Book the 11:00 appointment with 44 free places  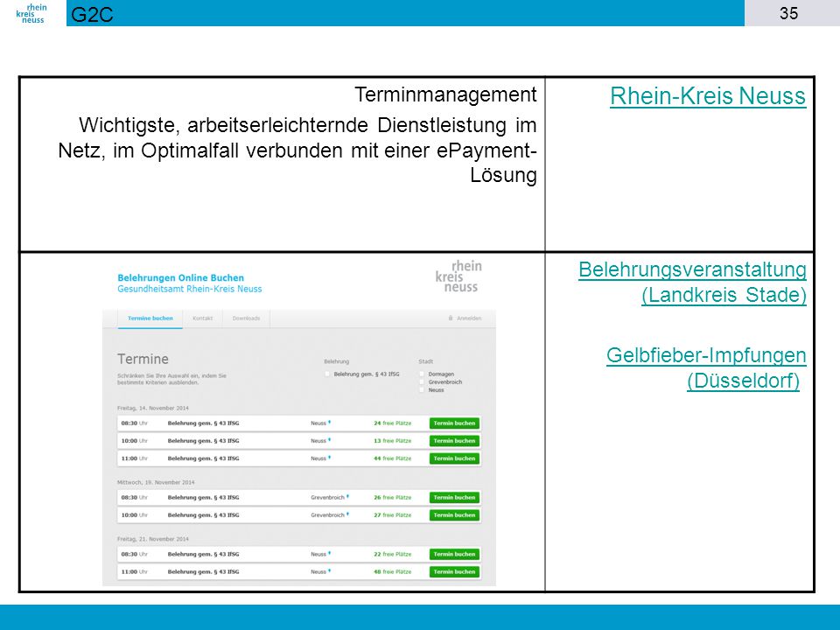[x=454, y=458]
